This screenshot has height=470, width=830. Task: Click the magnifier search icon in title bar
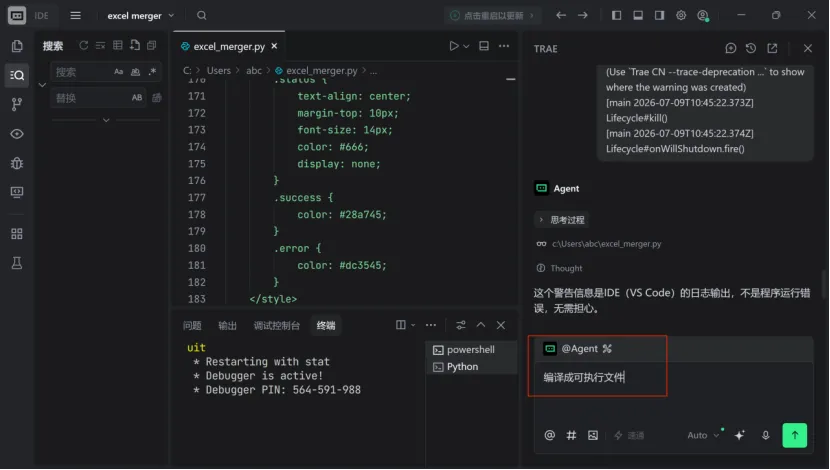pyautogui.click(x=202, y=15)
